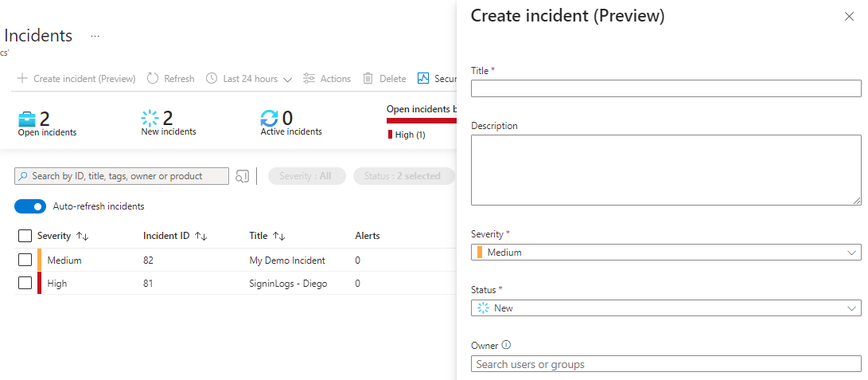Click the Owner info icon
Screen dimensions: 868x380
(507, 346)
